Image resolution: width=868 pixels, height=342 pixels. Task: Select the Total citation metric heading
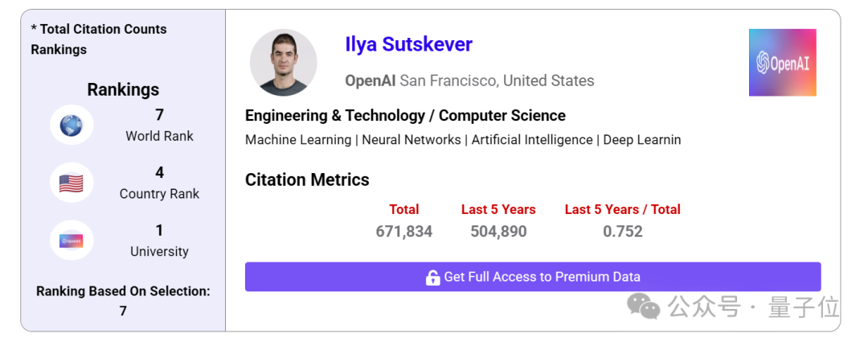(x=404, y=209)
